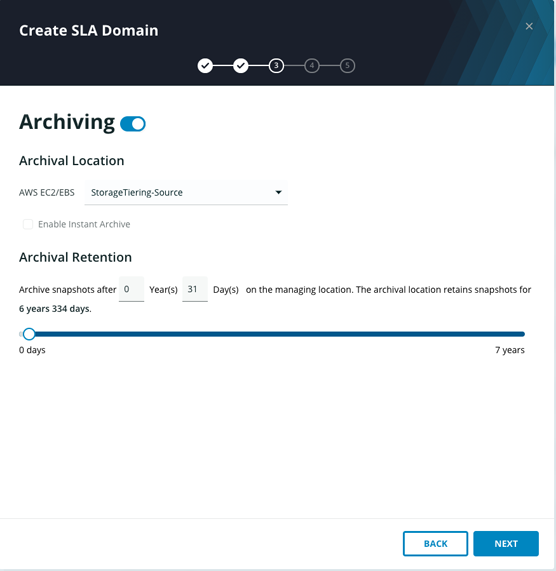Viewport: 556px width, 571px height.
Task: Click the archival retention slider handle
Action: pos(29,334)
